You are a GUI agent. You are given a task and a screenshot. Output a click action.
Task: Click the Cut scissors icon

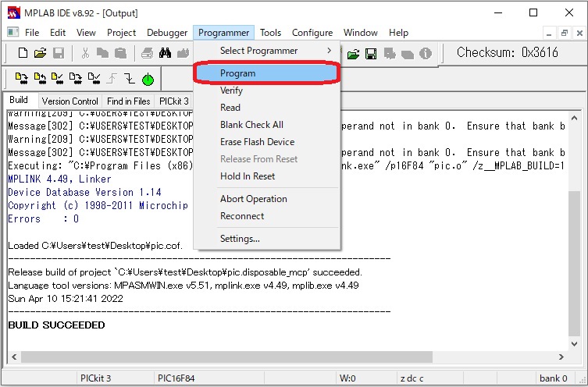tap(85, 54)
